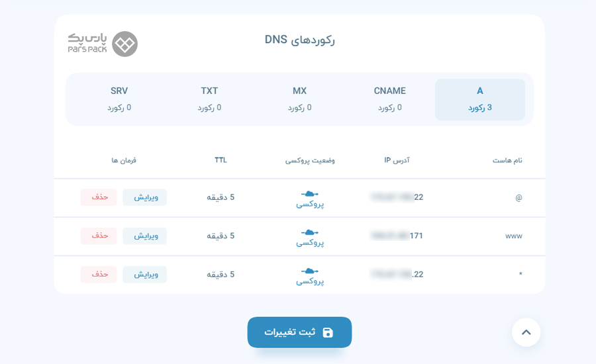Screen dimensions: 596x364
Task: Switch to the A records tab
Action: [x=480, y=99]
